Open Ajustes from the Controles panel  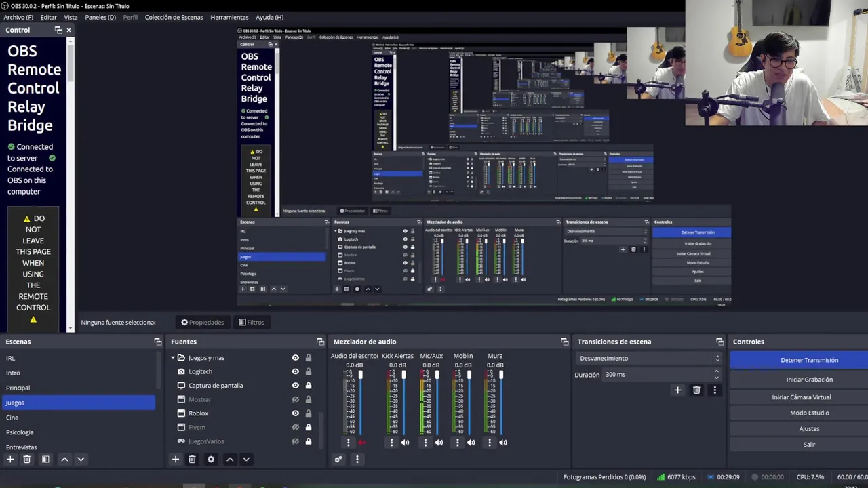(799, 429)
